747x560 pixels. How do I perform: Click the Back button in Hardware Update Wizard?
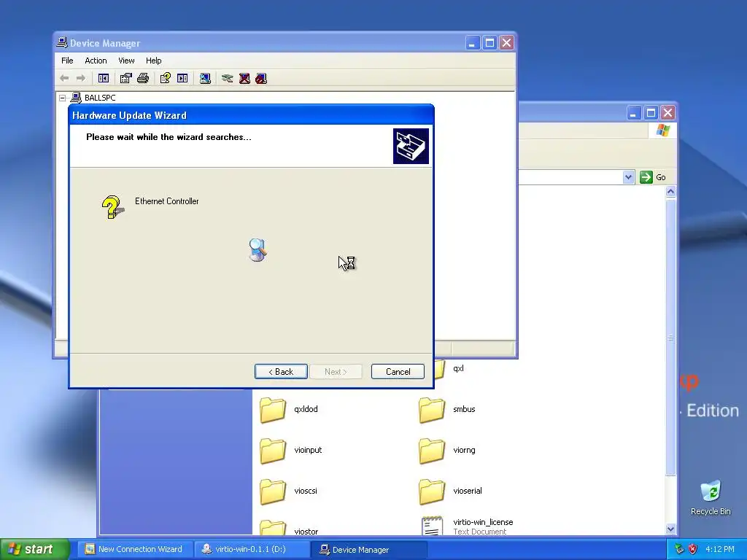281,371
